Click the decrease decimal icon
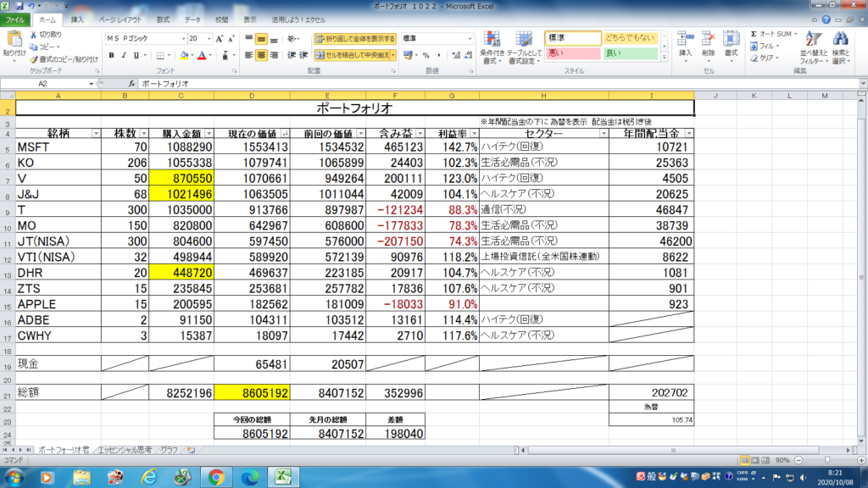The width and height of the screenshot is (868, 488). tap(468, 55)
